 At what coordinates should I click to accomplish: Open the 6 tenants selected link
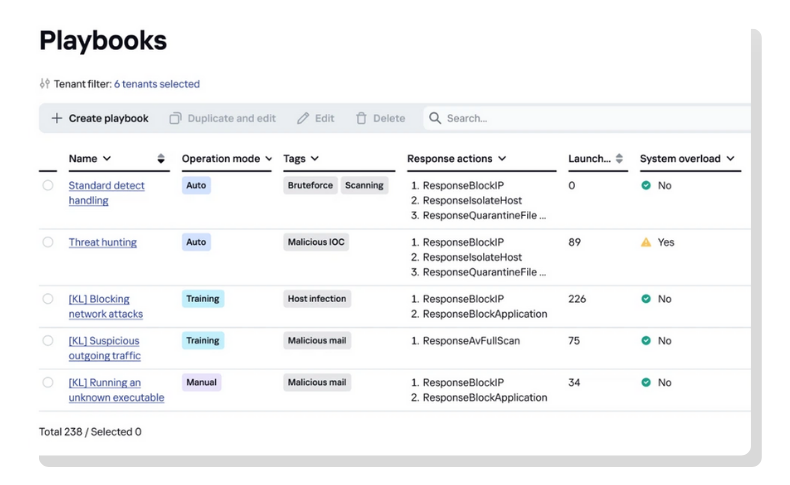(x=157, y=84)
